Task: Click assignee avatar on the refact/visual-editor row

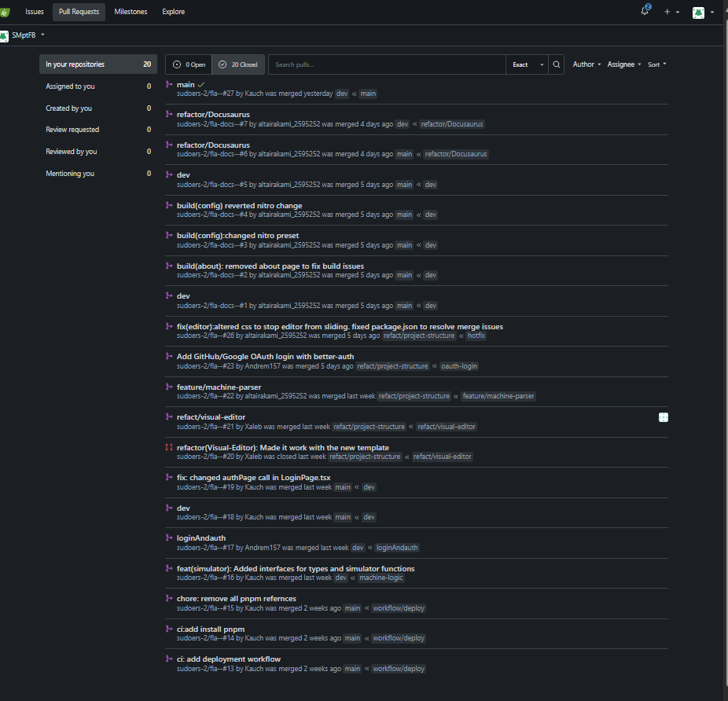Action: point(664,417)
